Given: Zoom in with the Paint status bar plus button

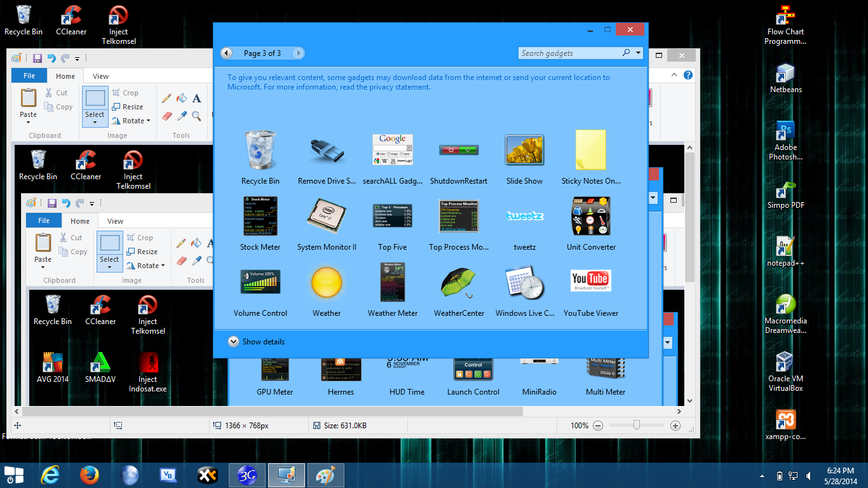Looking at the screenshot, I should point(675,426).
